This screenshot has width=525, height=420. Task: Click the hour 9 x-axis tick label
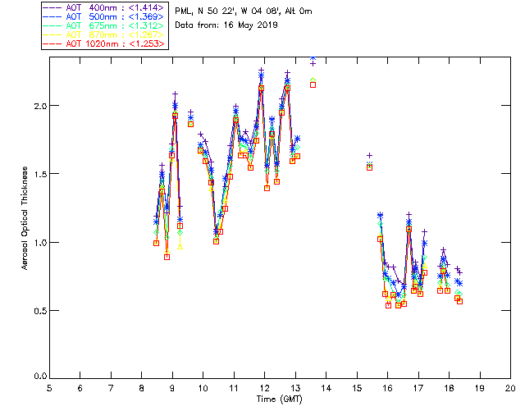pos(172,388)
